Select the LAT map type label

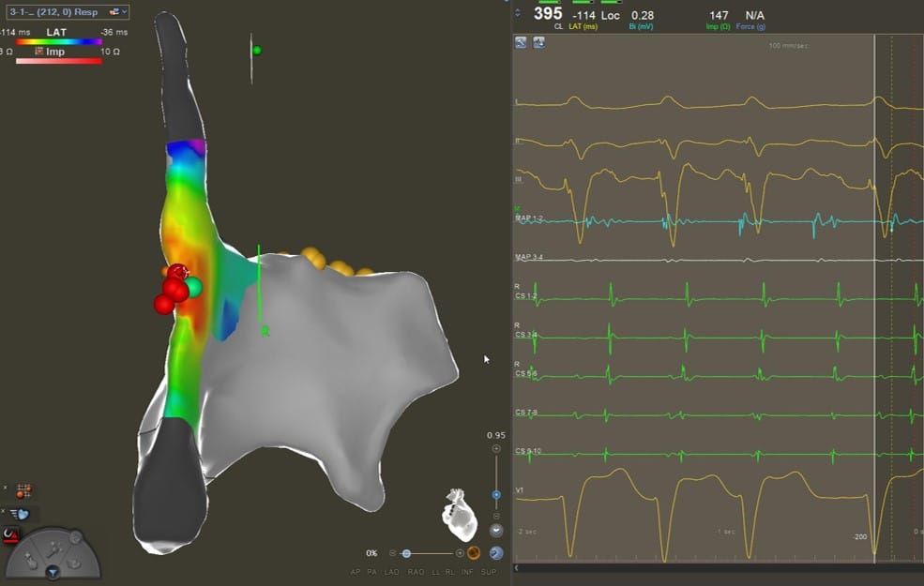click(56, 32)
